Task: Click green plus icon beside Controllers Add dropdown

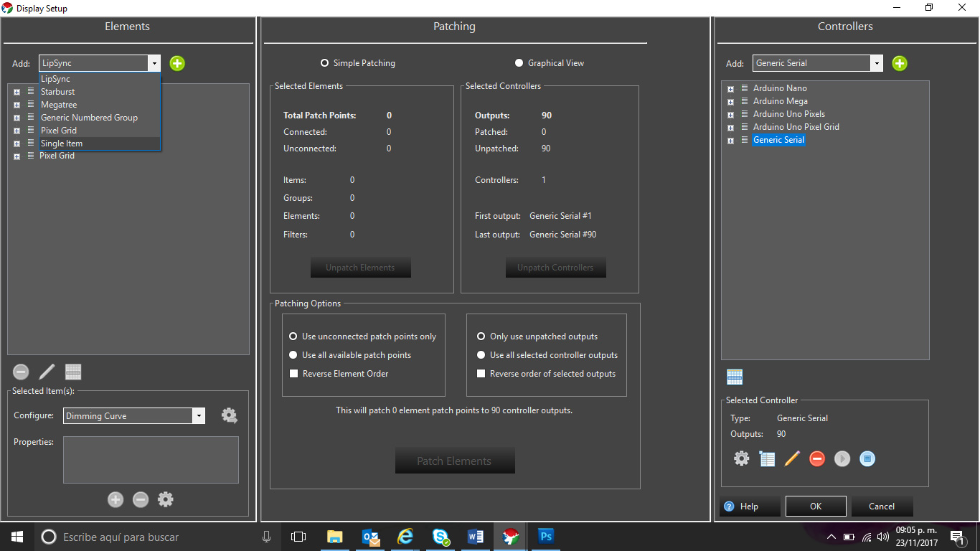Action: (x=900, y=63)
